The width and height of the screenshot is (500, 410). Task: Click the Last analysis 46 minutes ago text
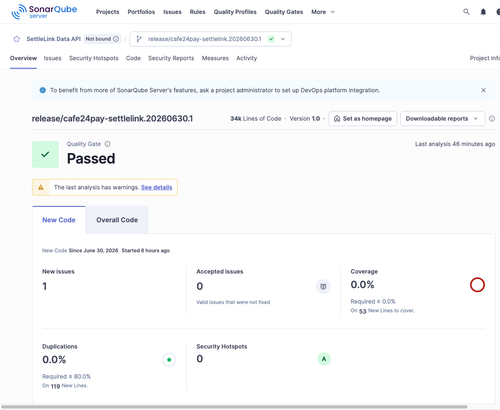[x=455, y=144]
